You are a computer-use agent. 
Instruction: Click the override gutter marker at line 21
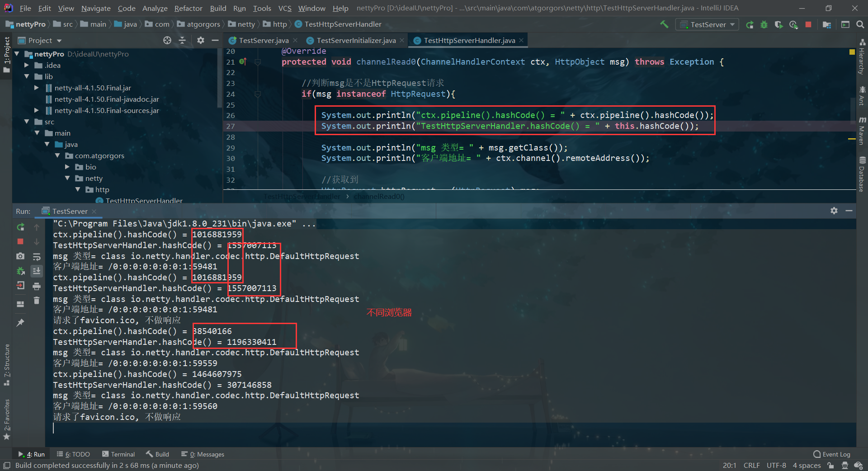243,61
